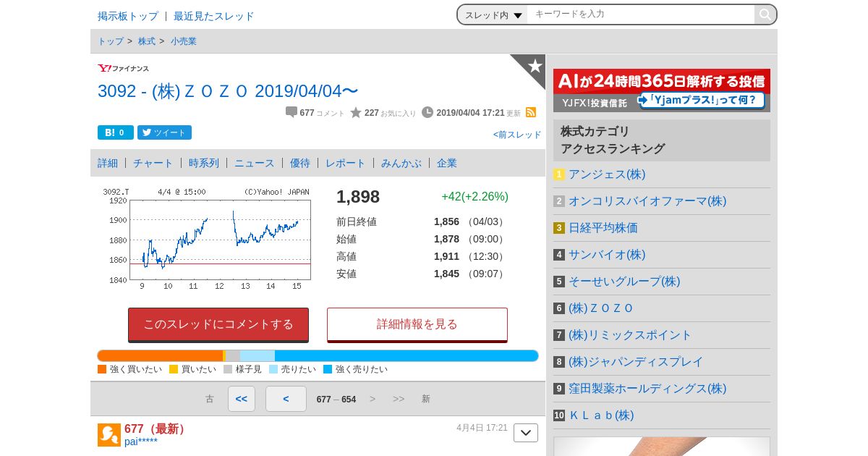Click post number 677（最新）

point(157,429)
